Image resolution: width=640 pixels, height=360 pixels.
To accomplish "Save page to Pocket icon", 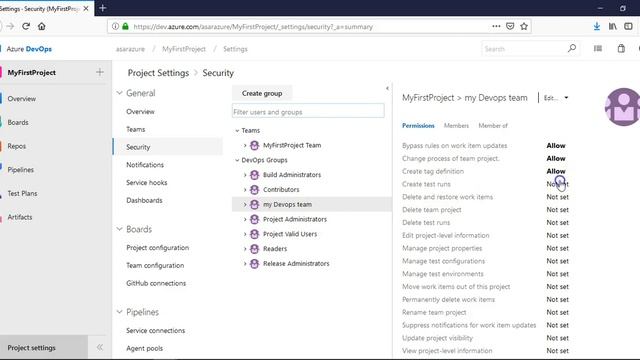I will 510,27.
